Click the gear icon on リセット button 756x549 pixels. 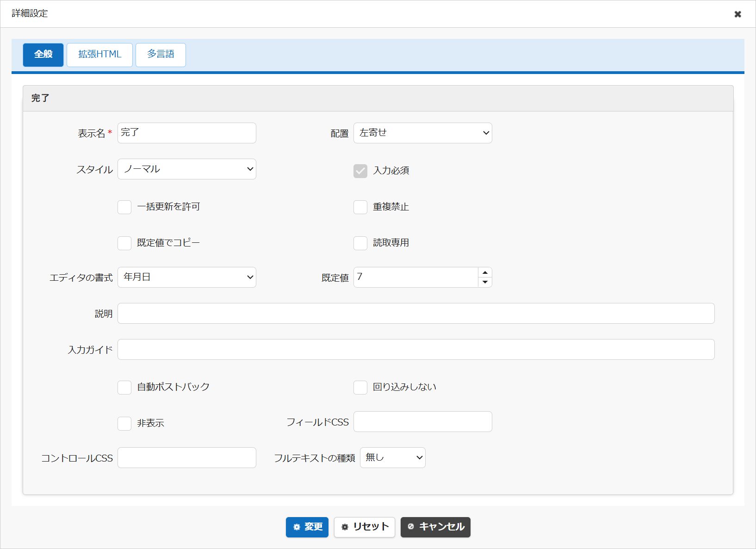point(345,527)
